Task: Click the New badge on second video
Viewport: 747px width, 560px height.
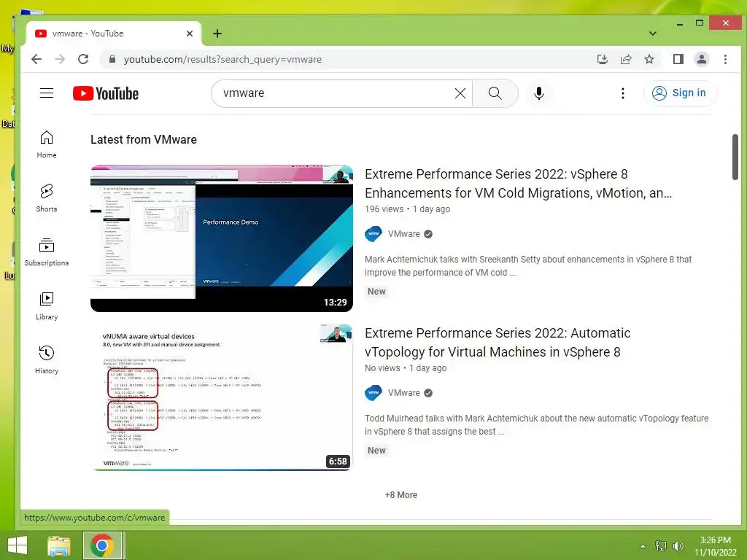Action: tap(376, 451)
